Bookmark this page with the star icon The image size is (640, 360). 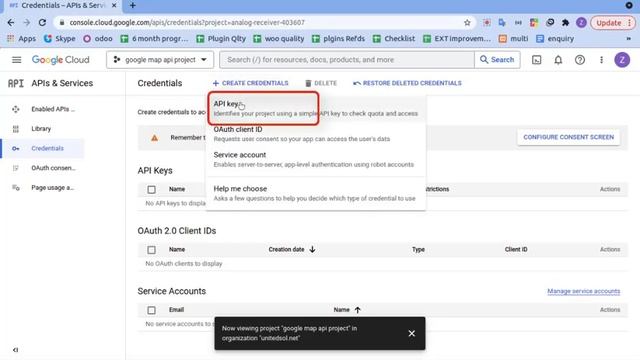pyautogui.click(x=467, y=23)
